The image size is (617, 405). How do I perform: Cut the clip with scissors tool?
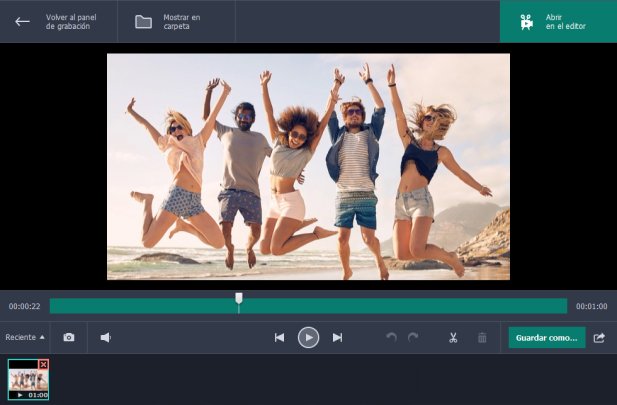pos(453,337)
